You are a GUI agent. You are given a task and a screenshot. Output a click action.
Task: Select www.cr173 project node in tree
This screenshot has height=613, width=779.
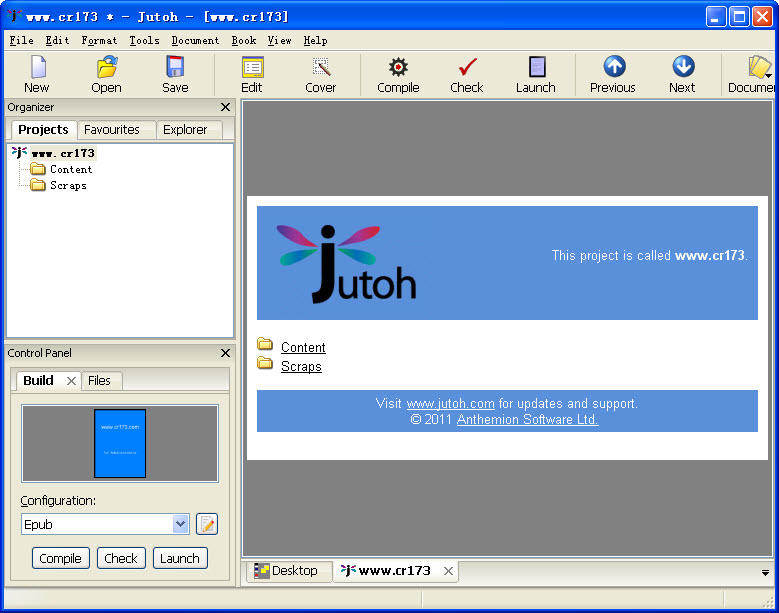(x=63, y=153)
